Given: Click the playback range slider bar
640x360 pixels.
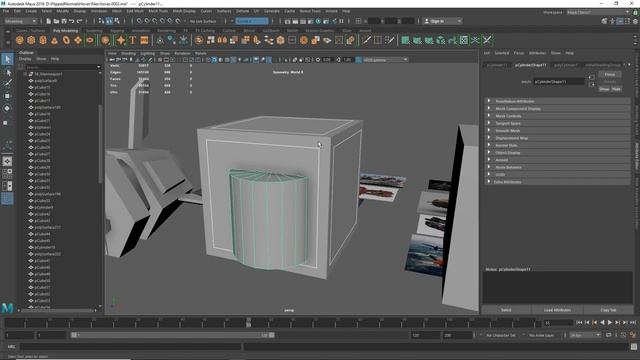Looking at the screenshot, I should coord(173,335).
